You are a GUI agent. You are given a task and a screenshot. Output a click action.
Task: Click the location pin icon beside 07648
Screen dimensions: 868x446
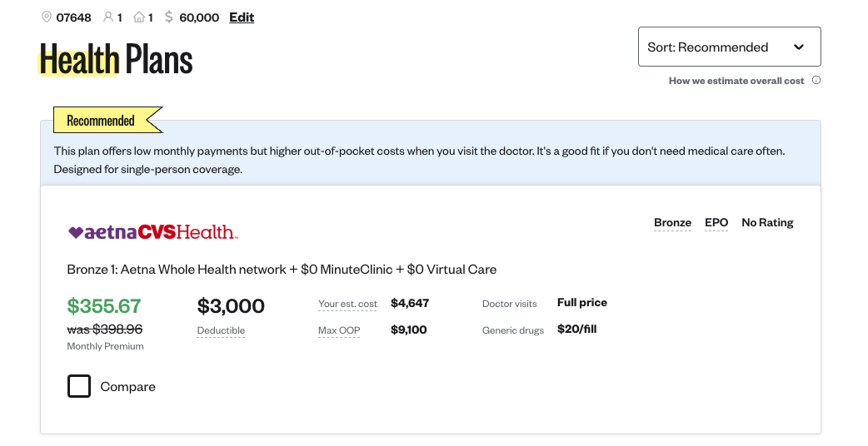coord(47,17)
